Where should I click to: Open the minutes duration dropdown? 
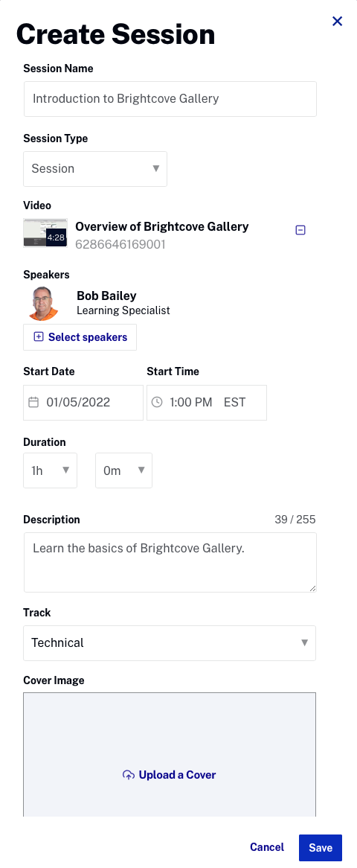click(x=124, y=470)
